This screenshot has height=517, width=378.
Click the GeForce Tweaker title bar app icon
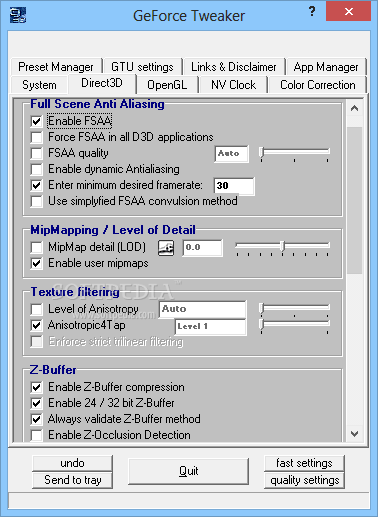click(x=18, y=15)
